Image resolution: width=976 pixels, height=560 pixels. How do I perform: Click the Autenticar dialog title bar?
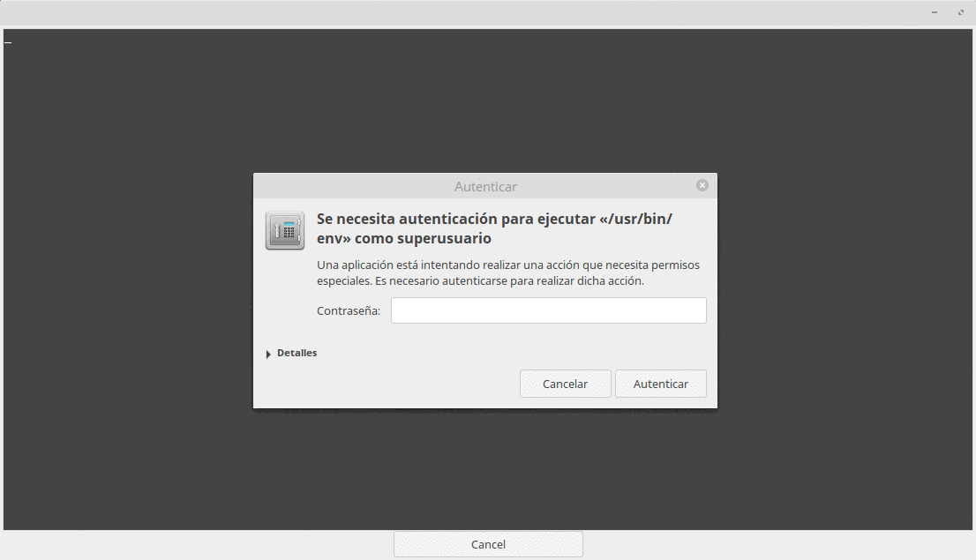point(485,186)
